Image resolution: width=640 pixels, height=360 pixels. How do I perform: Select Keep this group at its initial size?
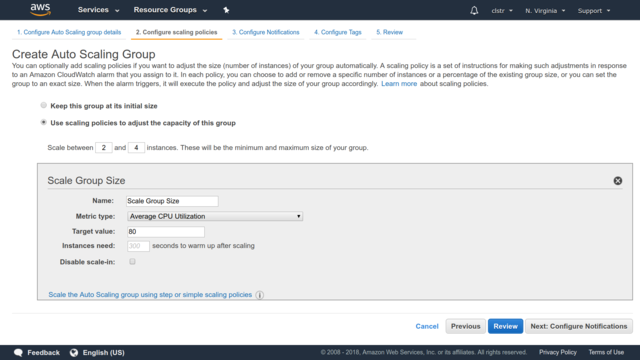coord(44,105)
